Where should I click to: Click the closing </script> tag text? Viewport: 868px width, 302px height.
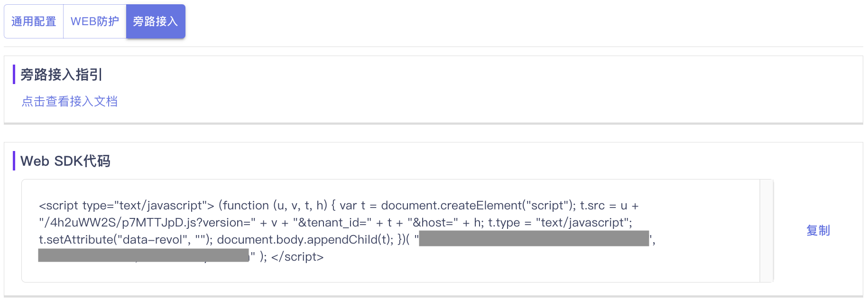(297, 257)
